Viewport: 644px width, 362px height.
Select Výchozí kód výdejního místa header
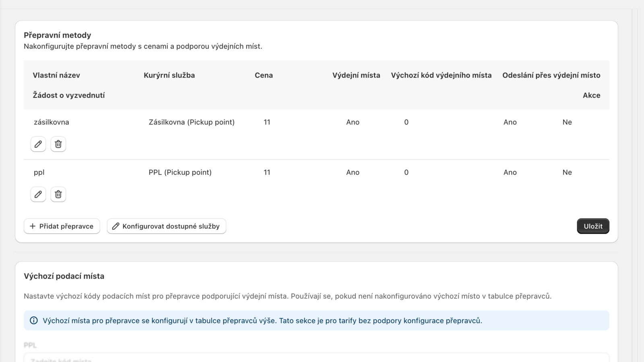pyautogui.click(x=441, y=75)
